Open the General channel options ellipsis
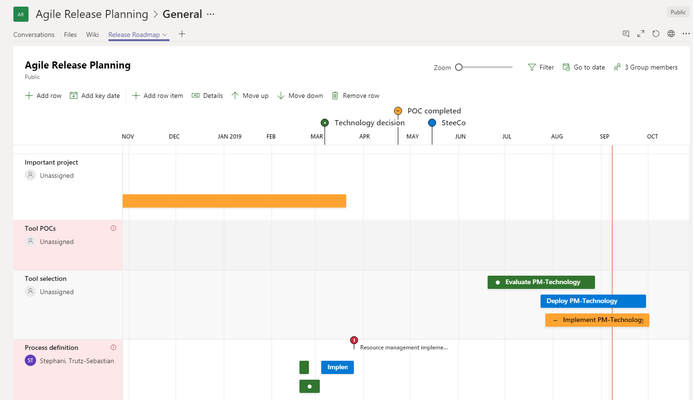693x400 pixels. tap(211, 14)
